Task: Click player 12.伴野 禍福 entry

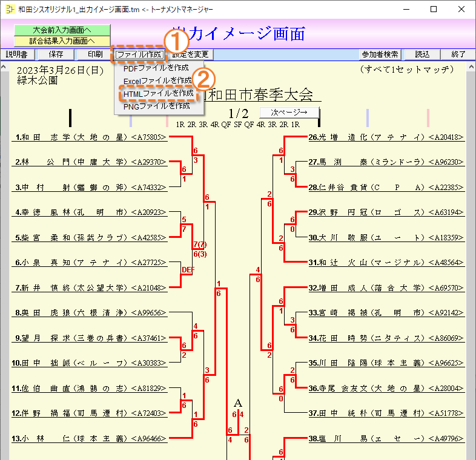Action: pyautogui.click(x=90, y=413)
